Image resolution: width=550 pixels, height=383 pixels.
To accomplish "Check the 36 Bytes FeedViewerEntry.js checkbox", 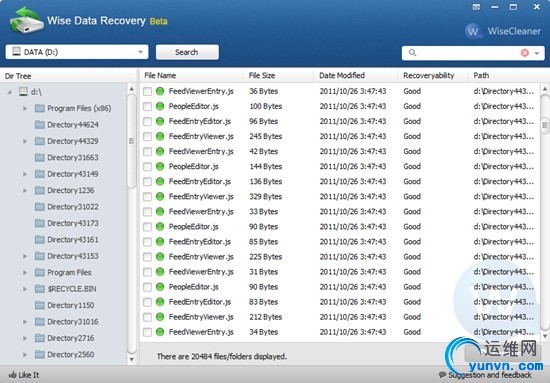I will pos(147,92).
